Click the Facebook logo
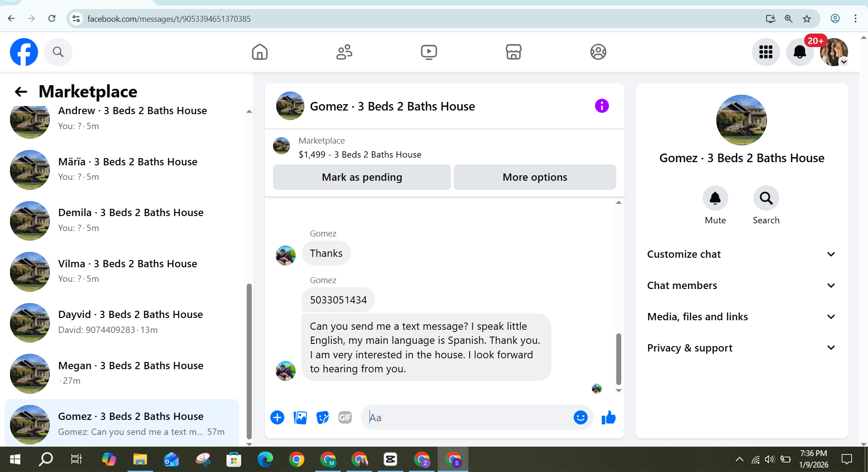Viewport: 868px width, 472px height. (x=24, y=52)
